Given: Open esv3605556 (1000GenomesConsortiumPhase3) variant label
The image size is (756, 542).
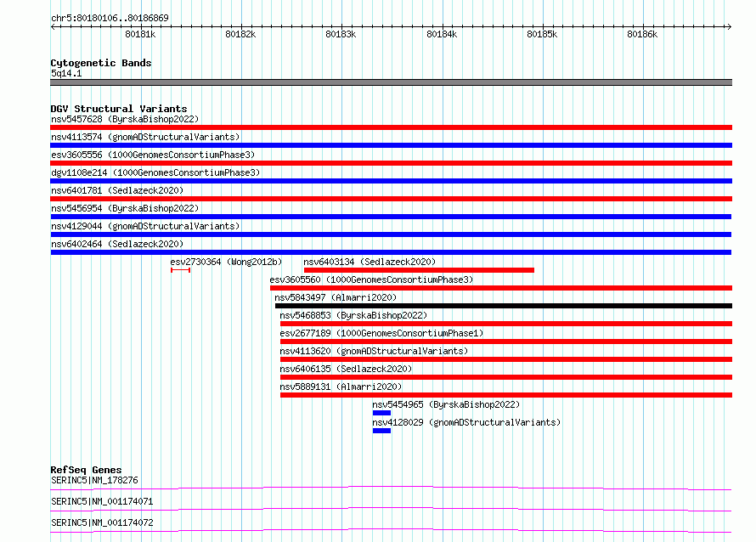Looking at the screenshot, I should coord(153,155).
